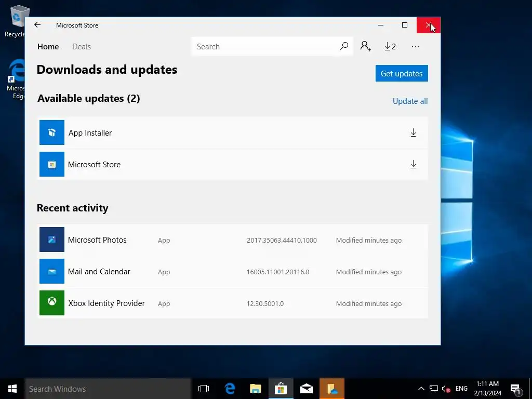Minimize the Microsoft Store window
This screenshot has height=399, width=532.
381,25
